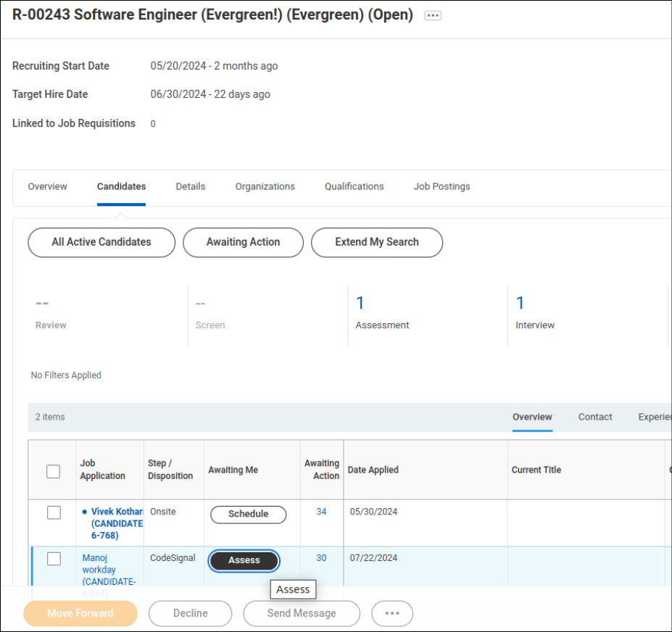Click the more actions ellipsis button at bottom
This screenshot has height=632, width=672.
(x=392, y=613)
